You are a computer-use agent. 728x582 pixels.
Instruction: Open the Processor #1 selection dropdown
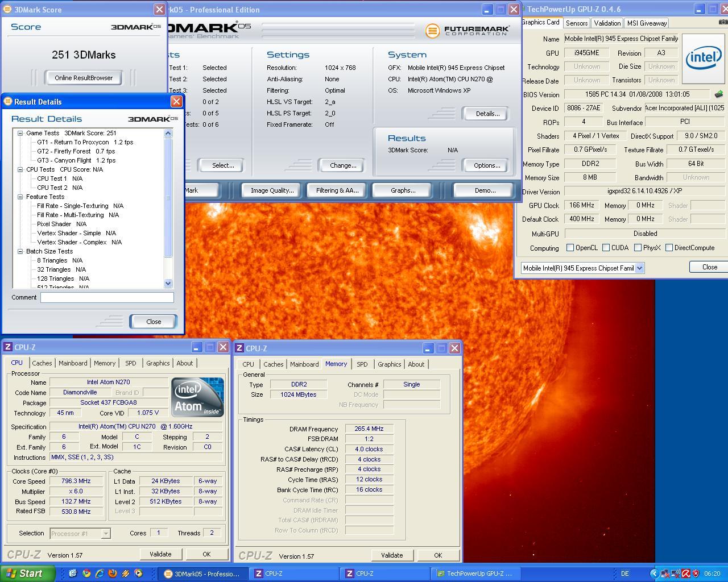click(x=106, y=533)
